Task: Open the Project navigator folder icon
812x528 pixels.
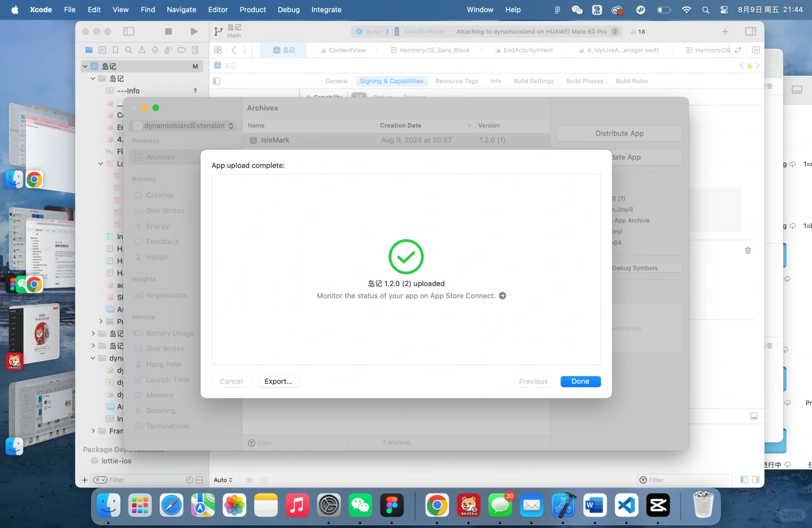Action: (x=89, y=50)
